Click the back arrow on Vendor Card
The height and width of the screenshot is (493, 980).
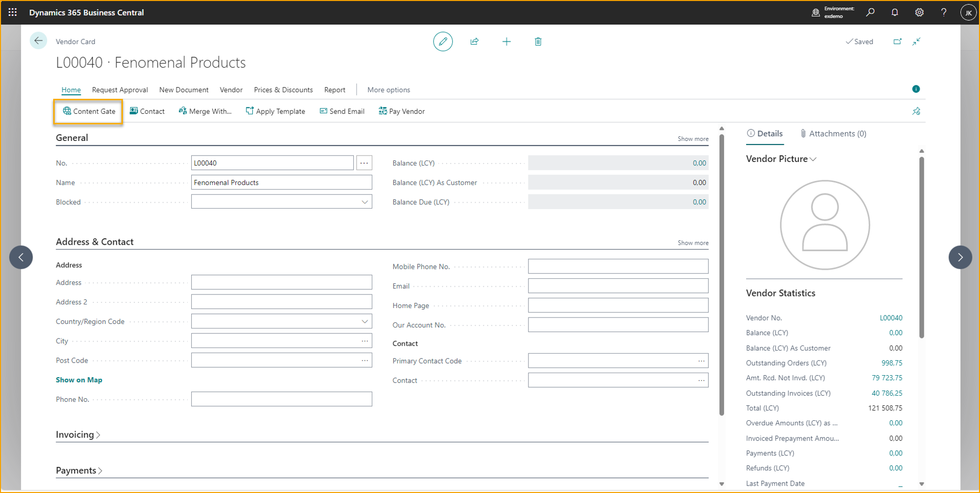38,41
